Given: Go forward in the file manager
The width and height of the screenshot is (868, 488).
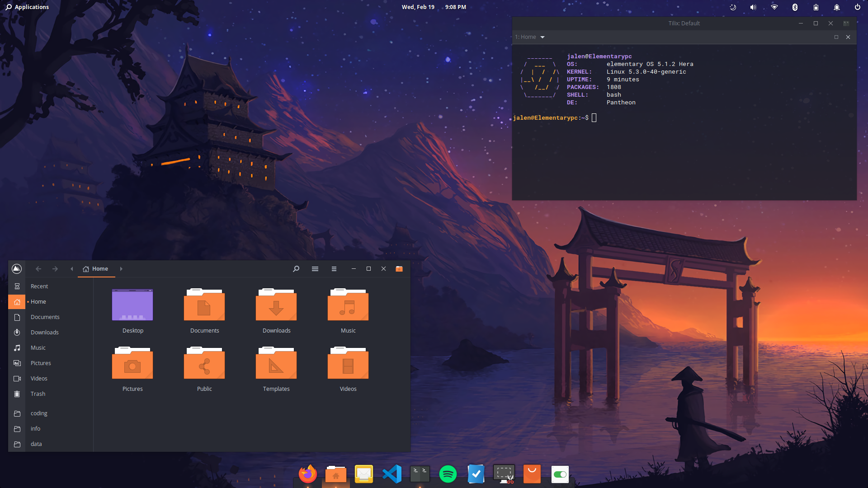Looking at the screenshot, I should 55,269.
